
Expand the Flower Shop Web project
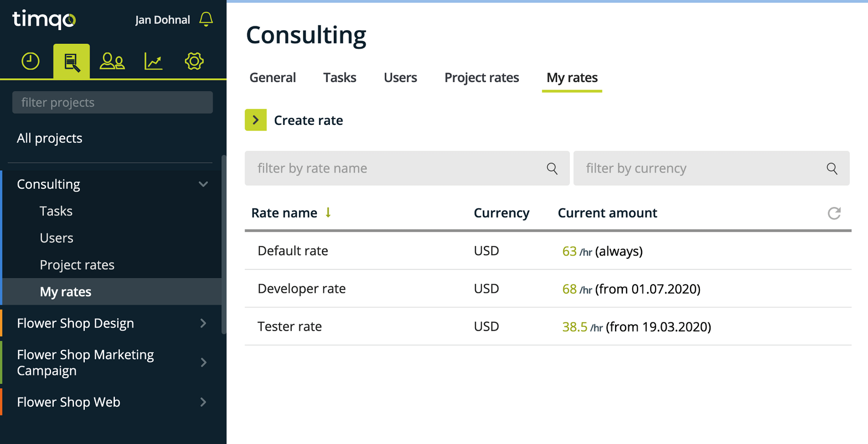click(x=203, y=402)
